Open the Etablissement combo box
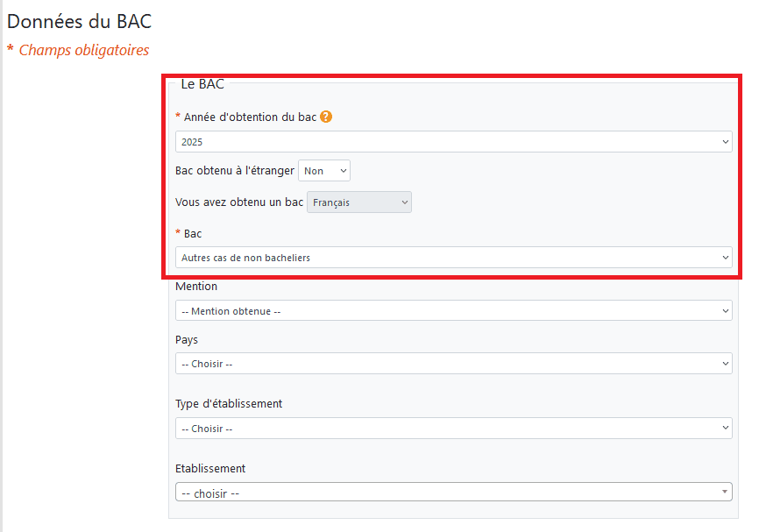Viewport: 759px width, 532px height. (x=453, y=493)
